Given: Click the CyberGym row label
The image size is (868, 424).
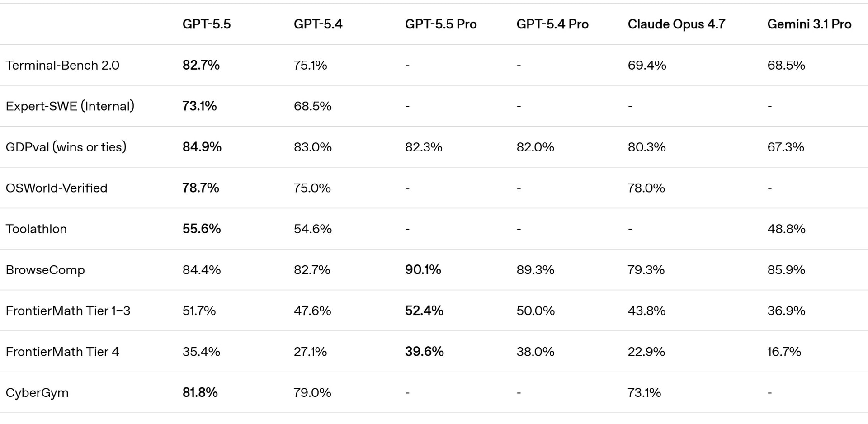Looking at the screenshot, I should tap(37, 393).
